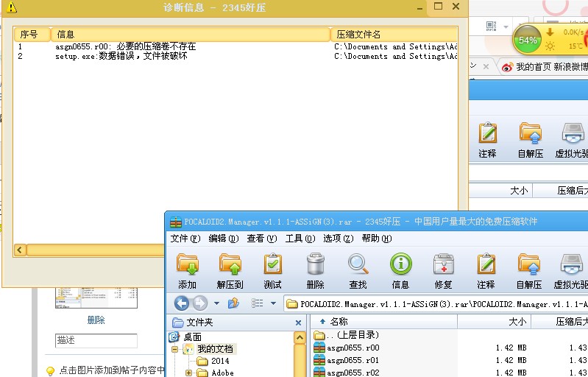Click the 解压到 (Extract to) toolbar icon
This screenshot has width=588, height=377.
(x=230, y=271)
